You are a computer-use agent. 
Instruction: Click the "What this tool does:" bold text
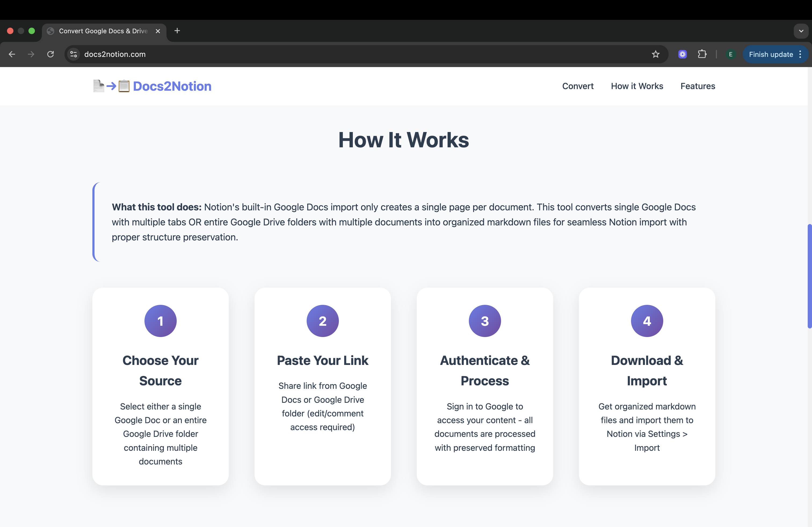(157, 207)
